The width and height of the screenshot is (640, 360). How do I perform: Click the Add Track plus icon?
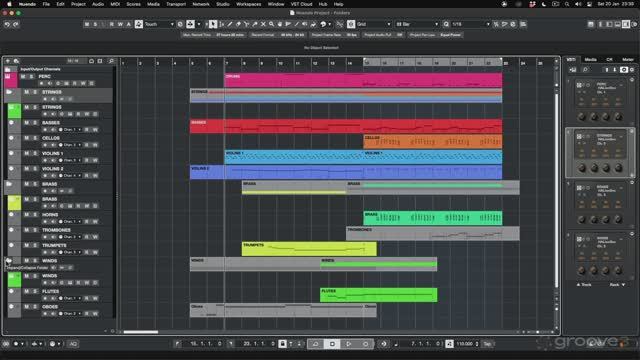click(x=7, y=61)
